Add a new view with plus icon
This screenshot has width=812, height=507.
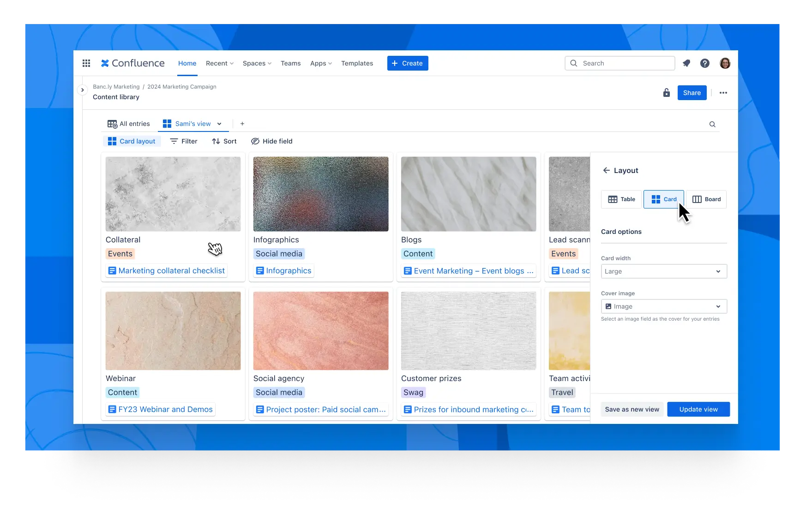pos(242,124)
